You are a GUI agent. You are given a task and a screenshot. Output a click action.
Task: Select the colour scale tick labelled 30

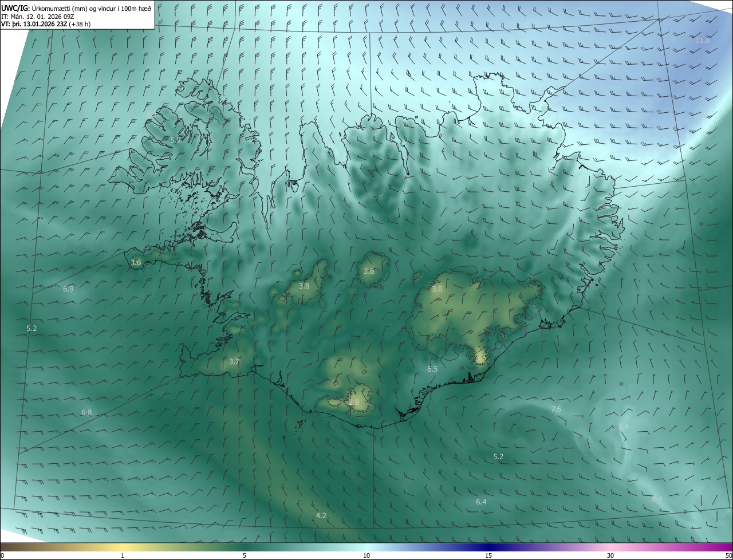(x=610, y=555)
